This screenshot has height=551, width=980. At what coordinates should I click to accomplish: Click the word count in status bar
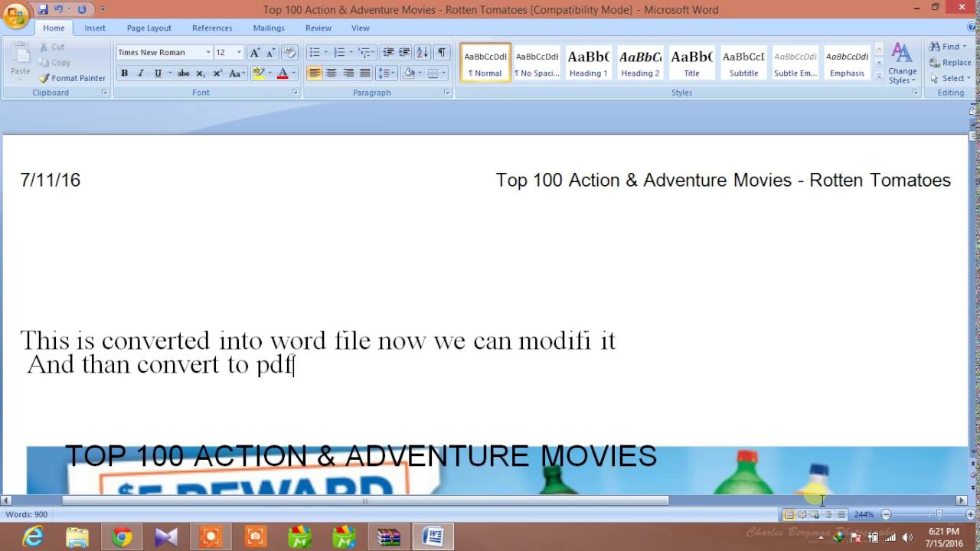[27, 514]
